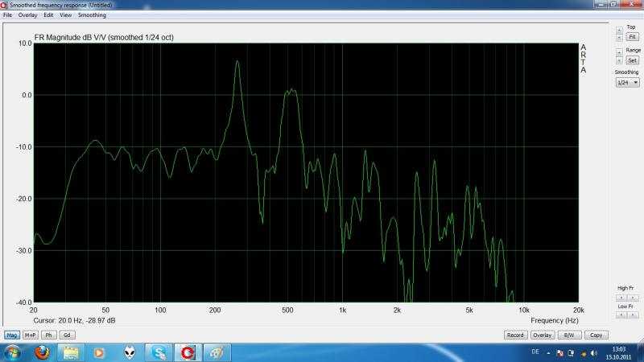Click the High Fr left arrow
The image size is (644, 362).
(621, 298)
